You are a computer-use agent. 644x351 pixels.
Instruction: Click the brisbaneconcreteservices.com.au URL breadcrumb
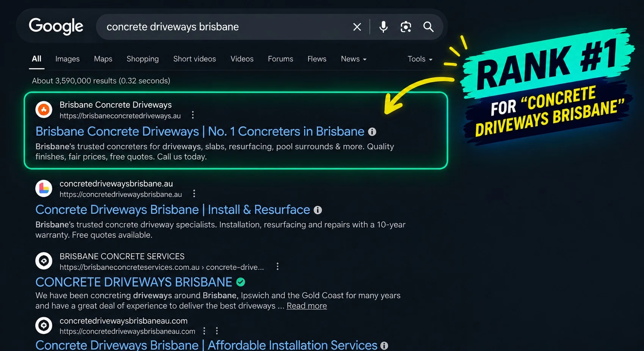coord(161,267)
